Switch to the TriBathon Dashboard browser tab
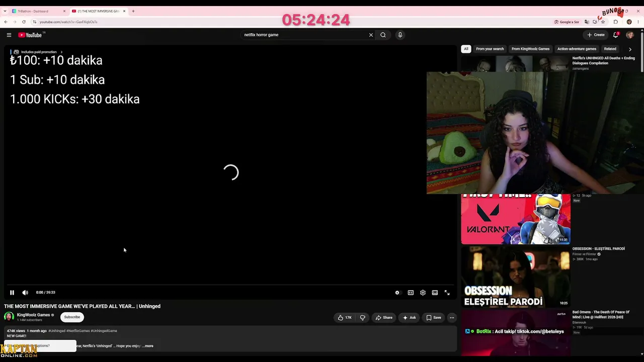This screenshot has height=362, width=644. point(38,11)
